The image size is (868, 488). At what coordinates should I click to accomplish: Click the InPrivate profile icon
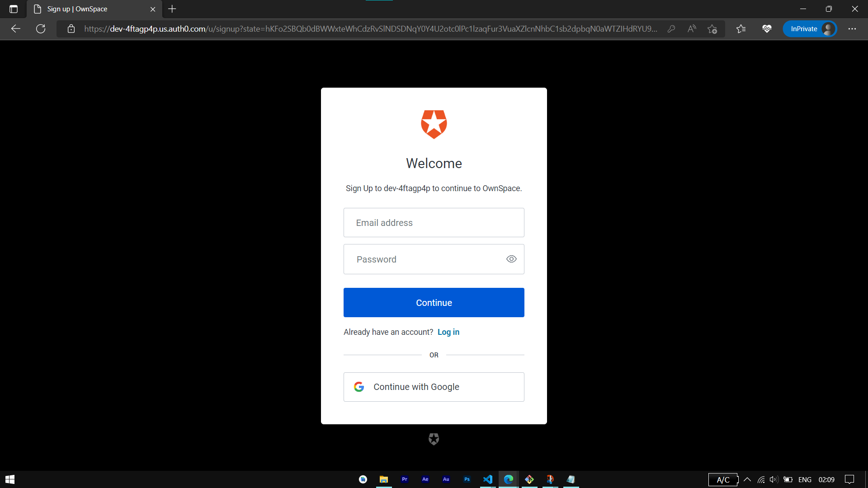tap(829, 28)
